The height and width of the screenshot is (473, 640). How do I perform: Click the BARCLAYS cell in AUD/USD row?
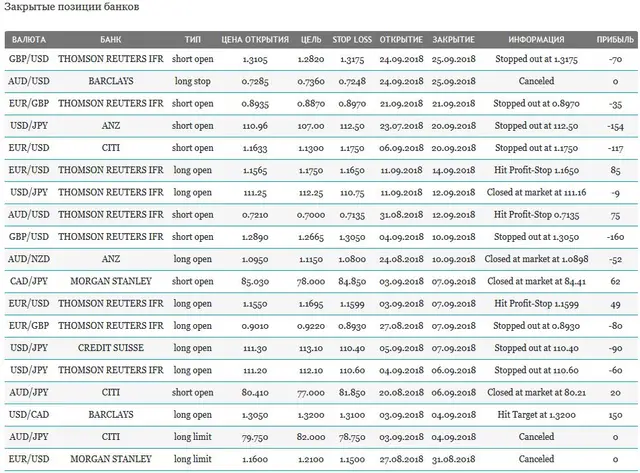pyautogui.click(x=111, y=81)
